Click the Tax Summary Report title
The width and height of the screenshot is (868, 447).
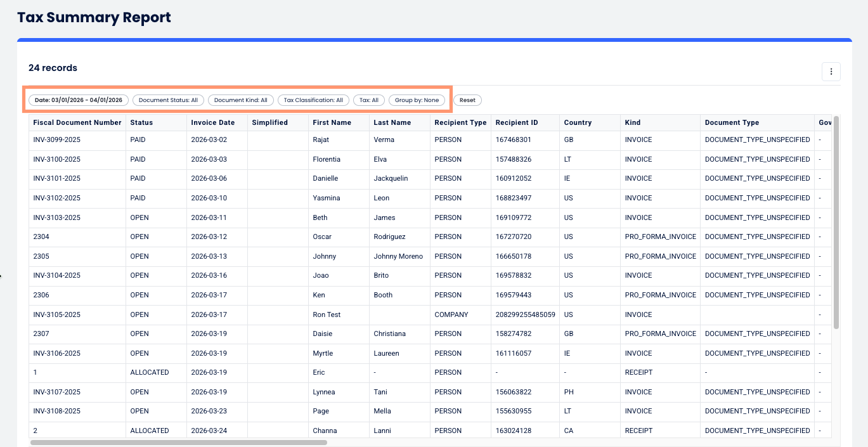coord(93,17)
